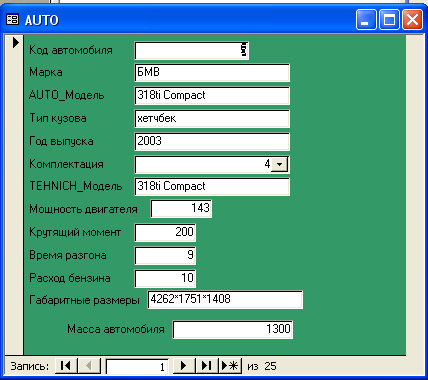The image size is (428, 380).
Task: Select the record using the left selector arrow
Action: (x=15, y=42)
